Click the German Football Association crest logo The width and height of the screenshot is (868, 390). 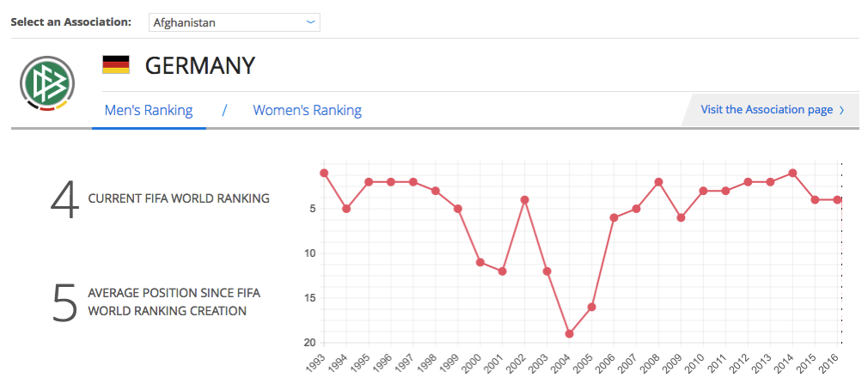click(47, 84)
